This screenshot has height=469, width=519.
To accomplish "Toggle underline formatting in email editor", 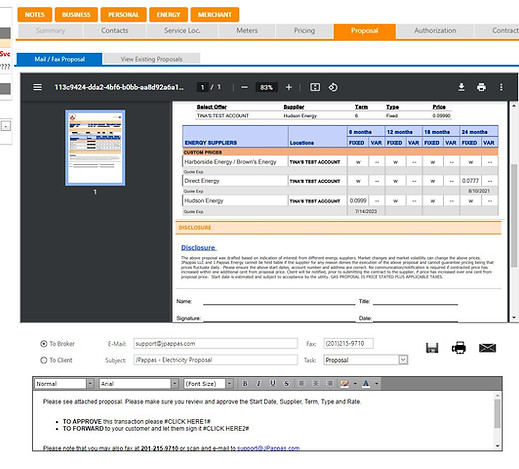I will (x=273, y=384).
